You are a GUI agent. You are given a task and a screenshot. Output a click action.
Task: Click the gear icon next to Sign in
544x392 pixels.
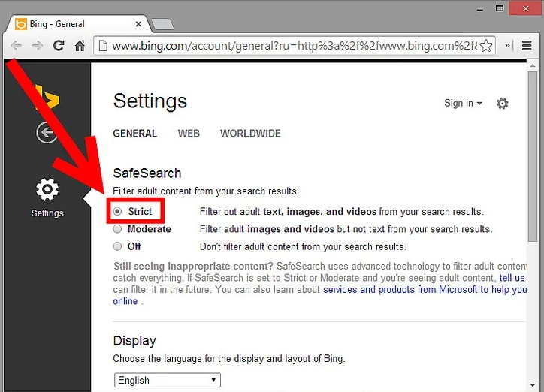(x=502, y=104)
